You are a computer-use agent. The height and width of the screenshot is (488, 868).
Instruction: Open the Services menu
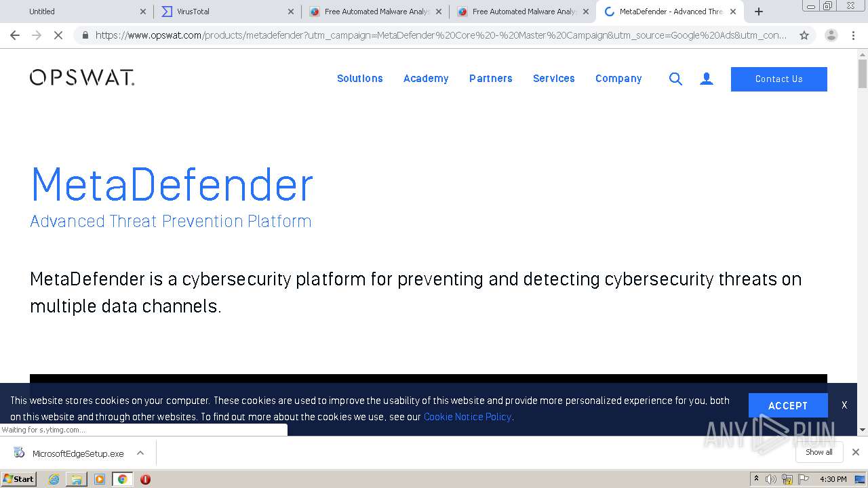tap(554, 79)
